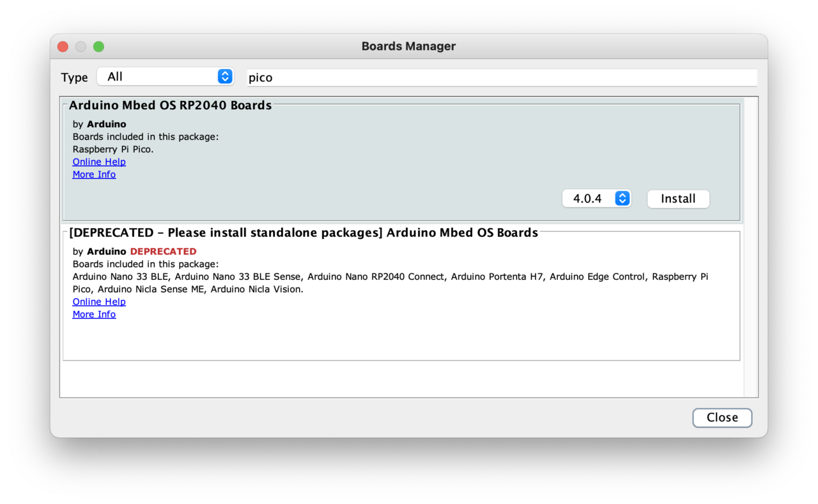
Task: Click the DEPRECATED label in red
Action: pyautogui.click(x=163, y=251)
